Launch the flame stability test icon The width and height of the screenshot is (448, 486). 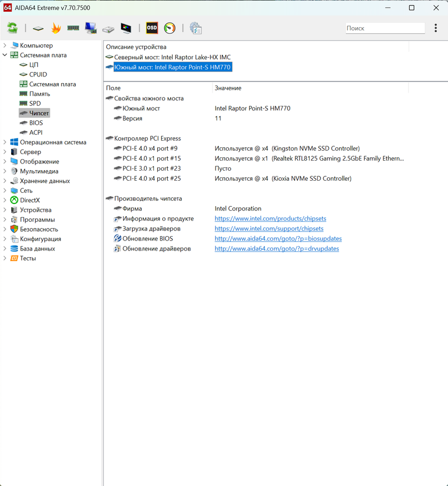coord(56,28)
